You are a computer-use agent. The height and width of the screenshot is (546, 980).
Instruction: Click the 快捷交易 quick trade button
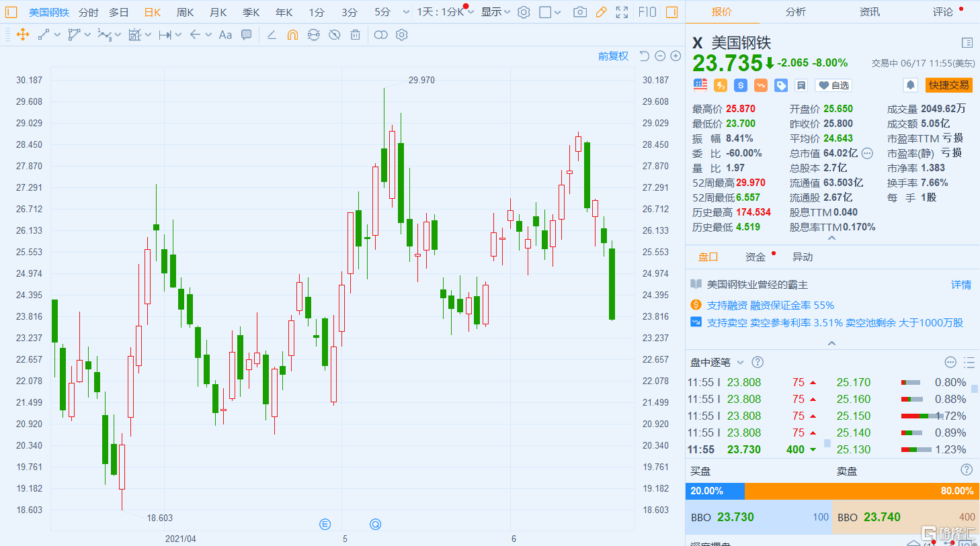pyautogui.click(x=948, y=85)
